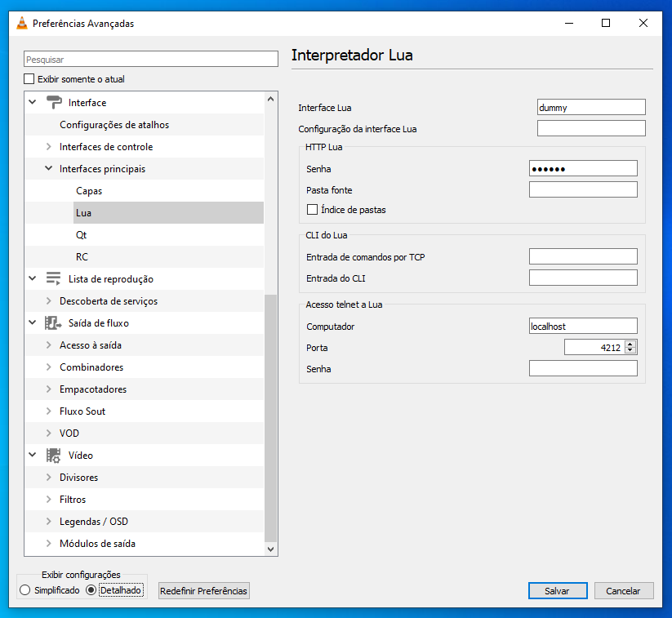
Task: Click the tree vertical scrollbar thumb
Action: tap(270, 418)
